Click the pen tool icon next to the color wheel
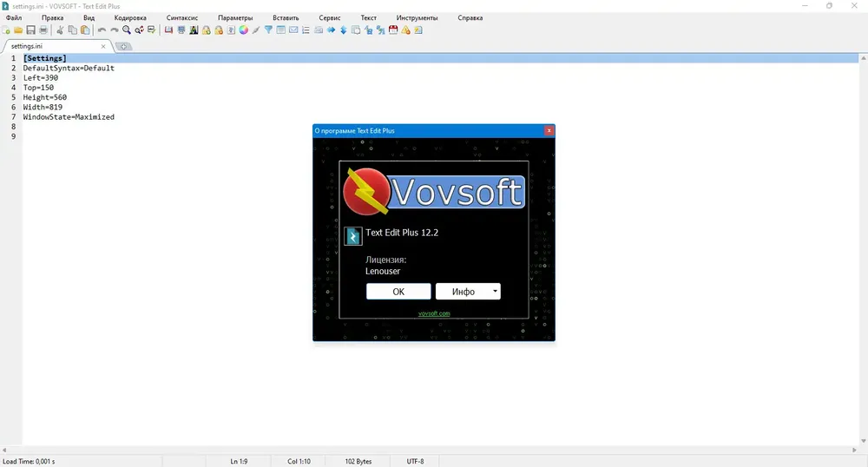Viewport: 868px width, 467px height. click(x=256, y=30)
